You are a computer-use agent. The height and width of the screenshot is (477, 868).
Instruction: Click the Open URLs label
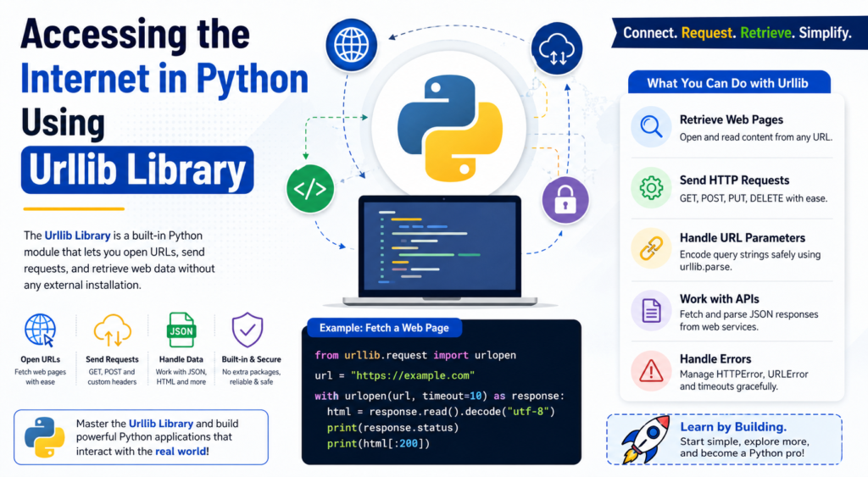(41, 359)
